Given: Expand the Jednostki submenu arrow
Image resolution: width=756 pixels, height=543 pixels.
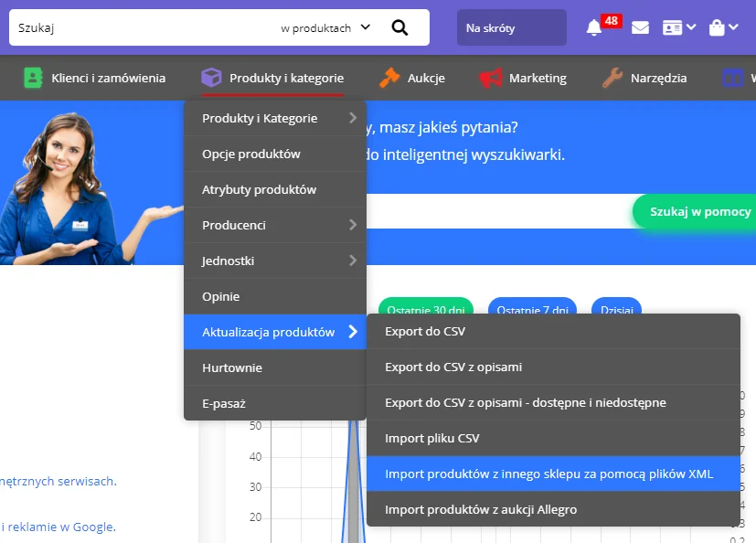Looking at the screenshot, I should point(353,261).
